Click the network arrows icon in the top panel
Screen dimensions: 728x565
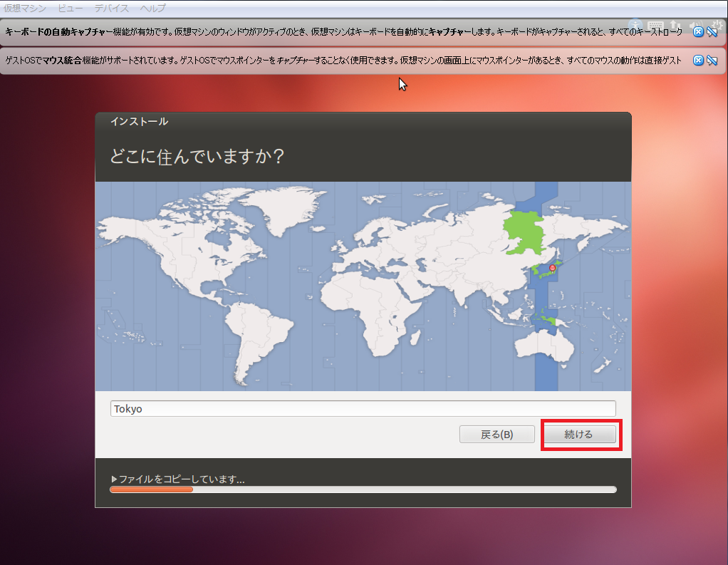coord(675,25)
